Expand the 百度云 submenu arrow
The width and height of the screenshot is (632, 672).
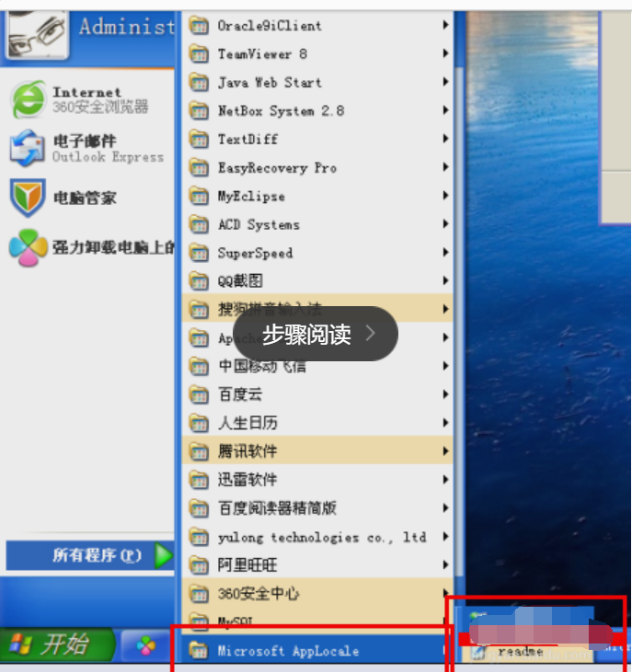coord(446,394)
